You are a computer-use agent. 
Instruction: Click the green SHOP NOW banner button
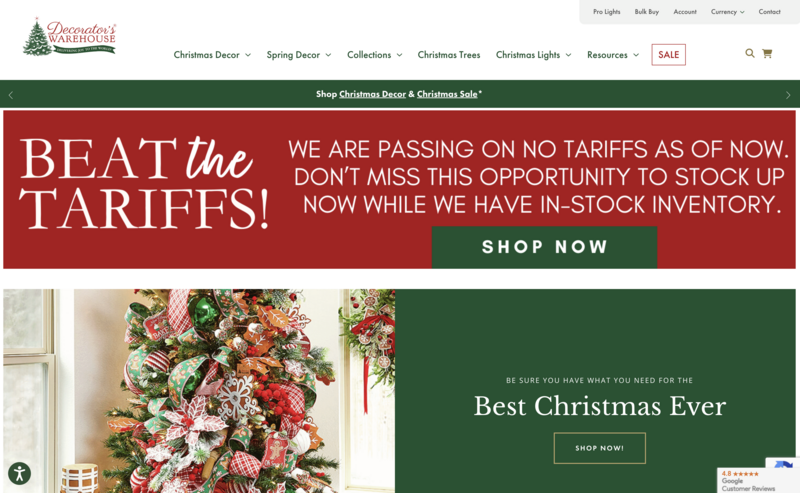point(544,247)
